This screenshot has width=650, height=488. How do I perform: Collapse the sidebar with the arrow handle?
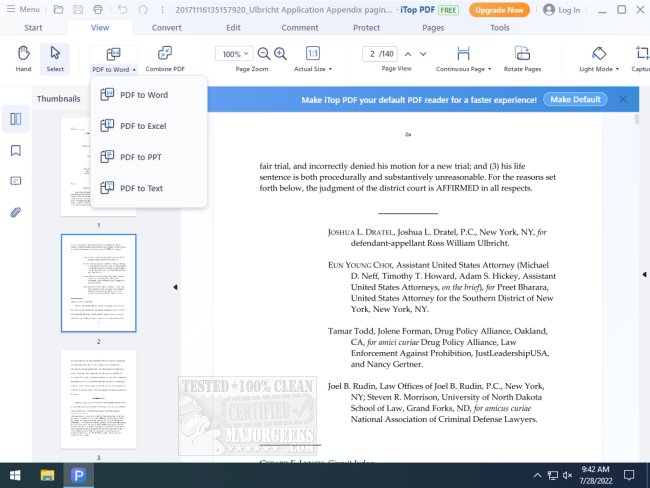176,287
